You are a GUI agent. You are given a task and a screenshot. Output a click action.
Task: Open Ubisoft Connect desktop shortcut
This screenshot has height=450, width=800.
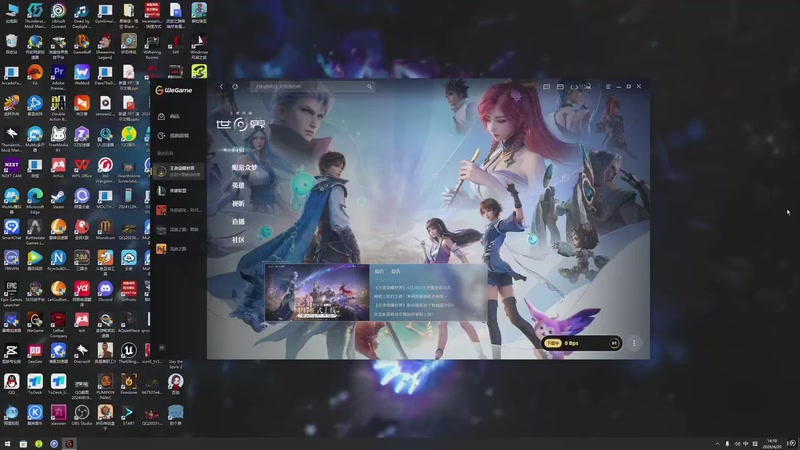click(58, 15)
